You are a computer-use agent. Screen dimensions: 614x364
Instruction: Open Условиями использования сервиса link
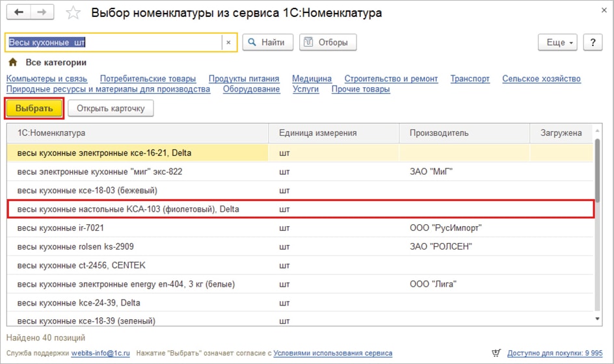coord(332,354)
